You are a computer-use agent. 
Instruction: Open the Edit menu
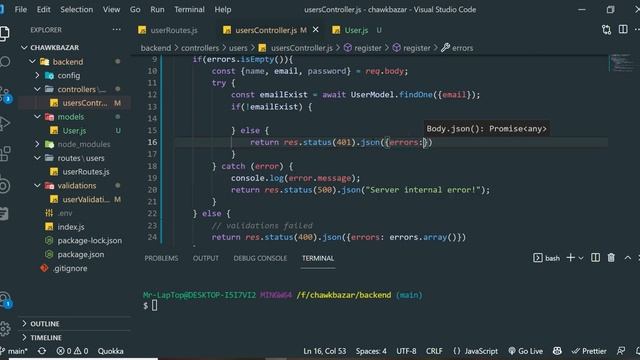(x=43, y=9)
